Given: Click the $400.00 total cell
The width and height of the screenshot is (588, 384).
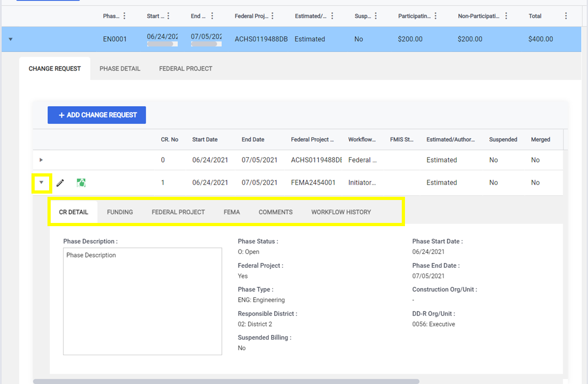Looking at the screenshot, I should click(541, 39).
